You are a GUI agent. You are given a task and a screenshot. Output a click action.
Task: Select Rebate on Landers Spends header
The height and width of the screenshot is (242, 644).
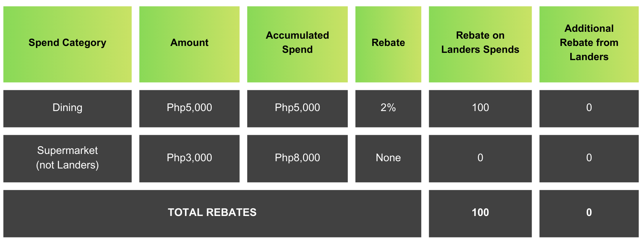pos(480,43)
